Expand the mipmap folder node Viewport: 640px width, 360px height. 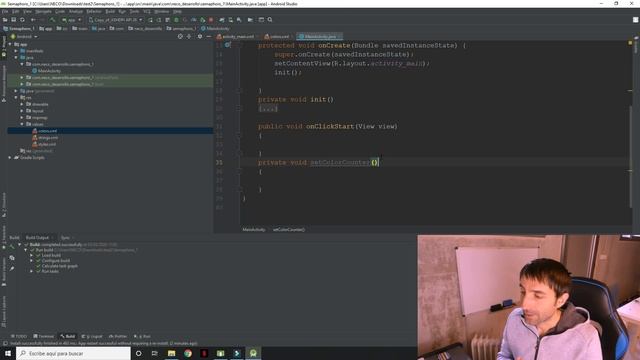coord(22,118)
